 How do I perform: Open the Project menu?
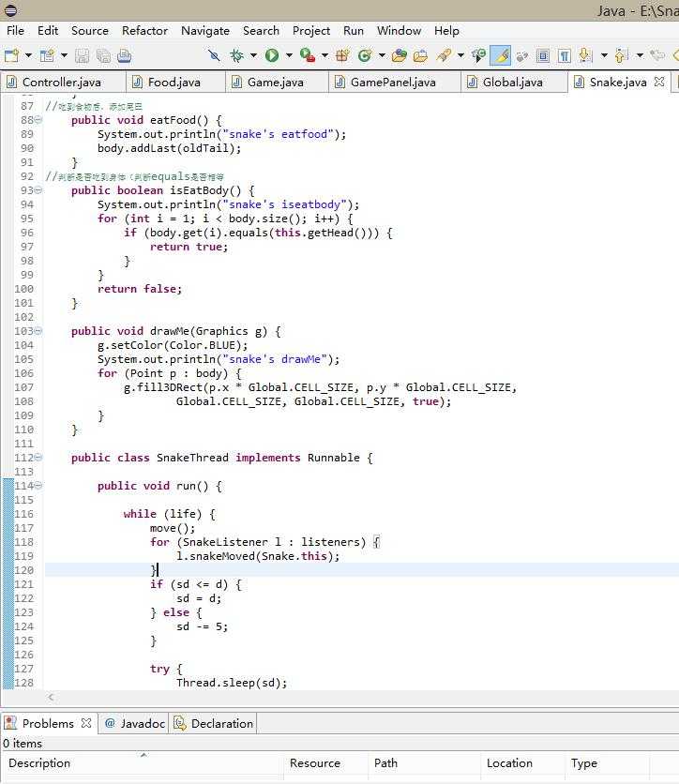click(x=311, y=31)
